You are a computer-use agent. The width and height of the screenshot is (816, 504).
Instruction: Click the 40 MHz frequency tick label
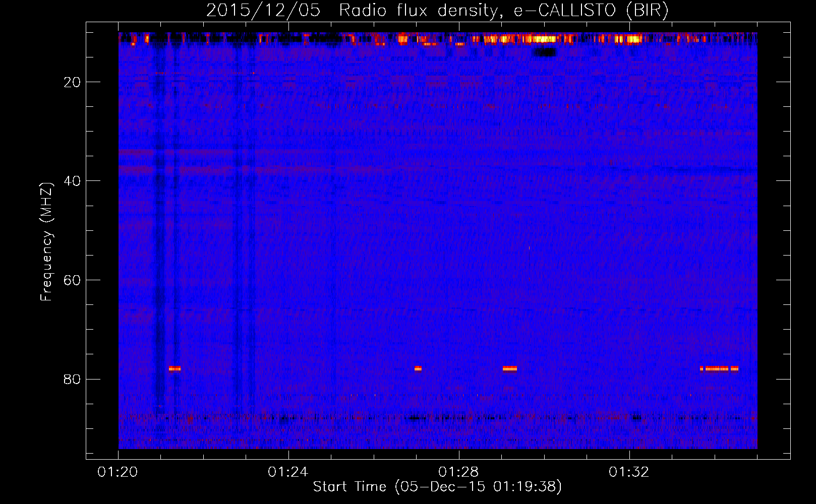tap(72, 181)
